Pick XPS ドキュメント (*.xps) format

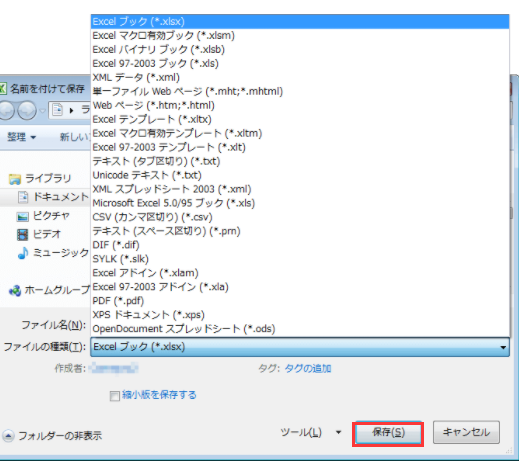pyautogui.click(x=300, y=316)
